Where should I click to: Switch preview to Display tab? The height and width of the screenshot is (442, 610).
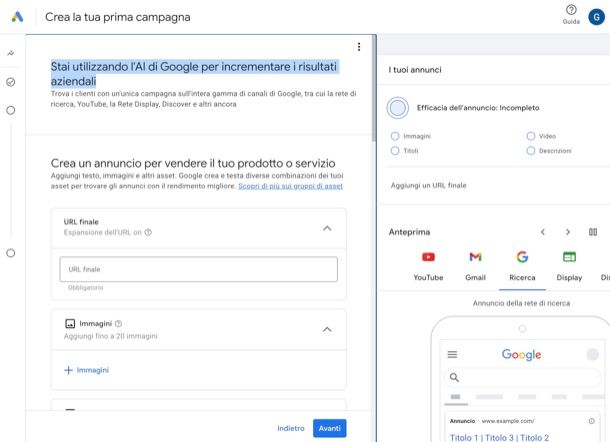(569, 266)
